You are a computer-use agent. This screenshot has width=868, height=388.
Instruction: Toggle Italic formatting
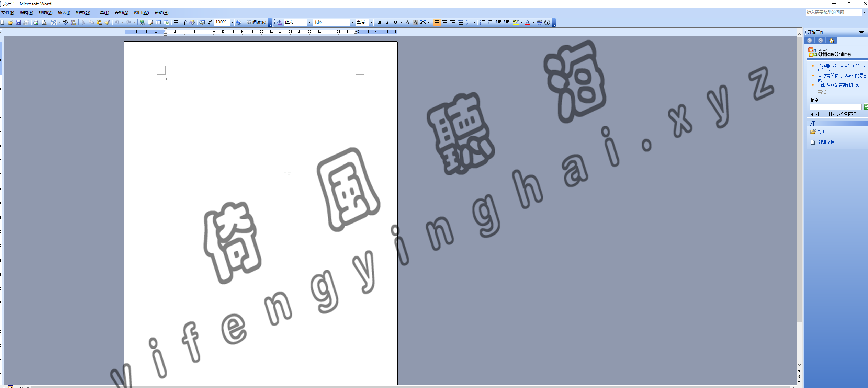pyautogui.click(x=387, y=22)
